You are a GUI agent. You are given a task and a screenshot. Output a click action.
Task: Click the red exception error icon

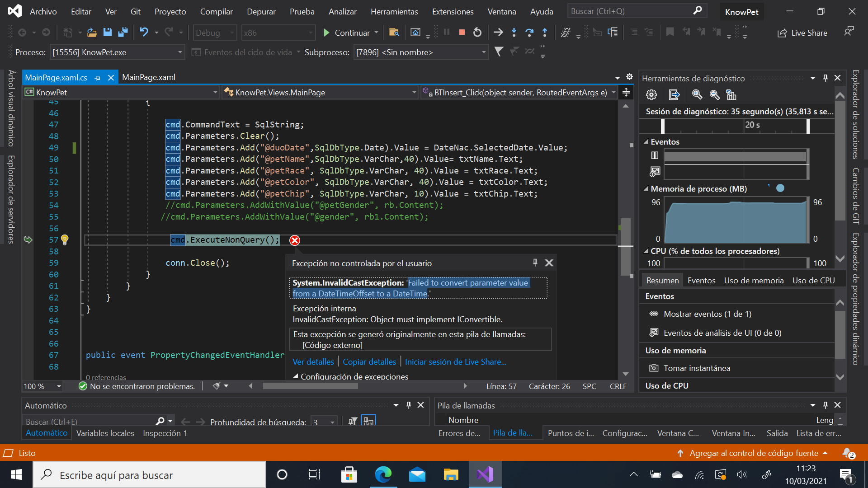pos(295,240)
